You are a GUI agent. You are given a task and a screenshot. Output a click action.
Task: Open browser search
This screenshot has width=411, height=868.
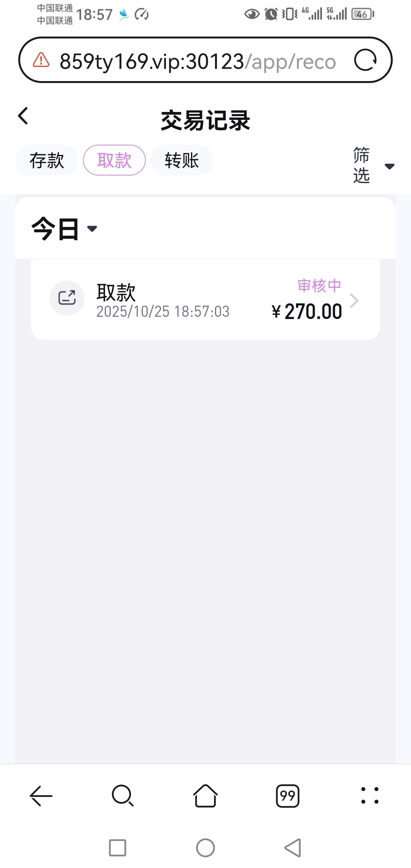pyautogui.click(x=123, y=796)
